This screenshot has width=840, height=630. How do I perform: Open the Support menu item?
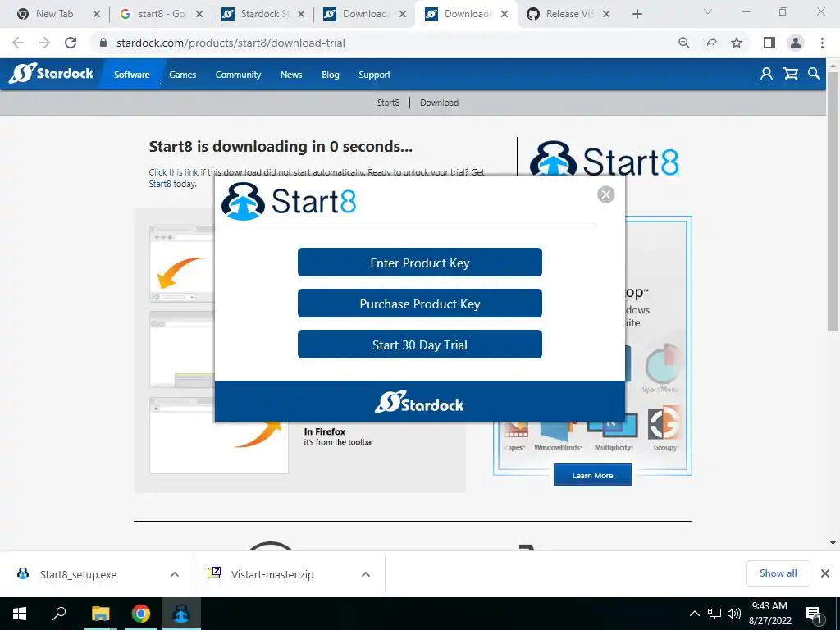[x=374, y=75]
